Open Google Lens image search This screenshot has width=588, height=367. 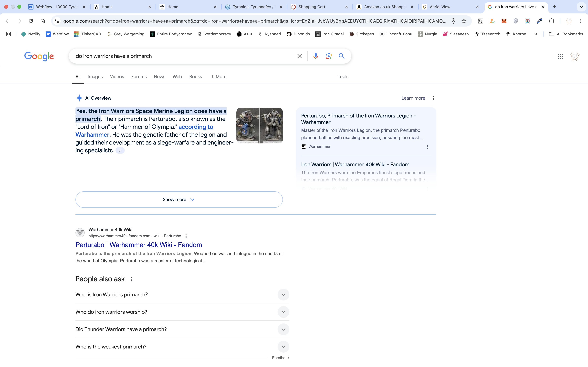[328, 56]
